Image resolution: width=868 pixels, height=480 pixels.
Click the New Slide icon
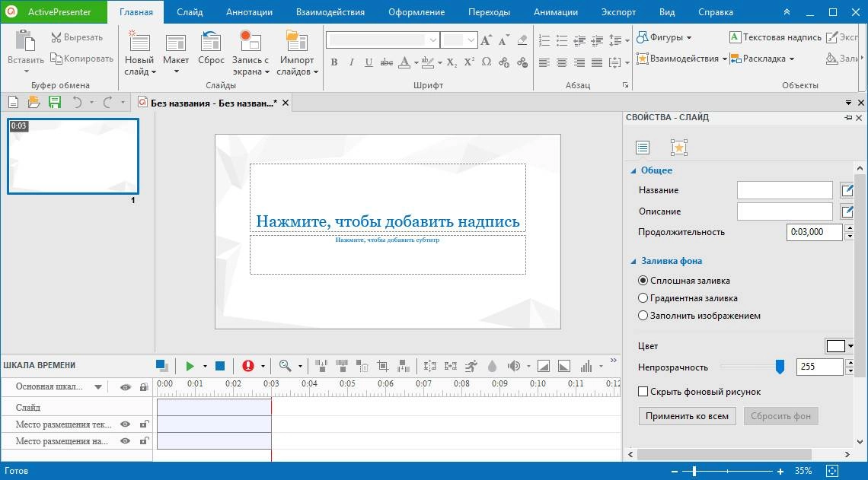click(x=139, y=42)
